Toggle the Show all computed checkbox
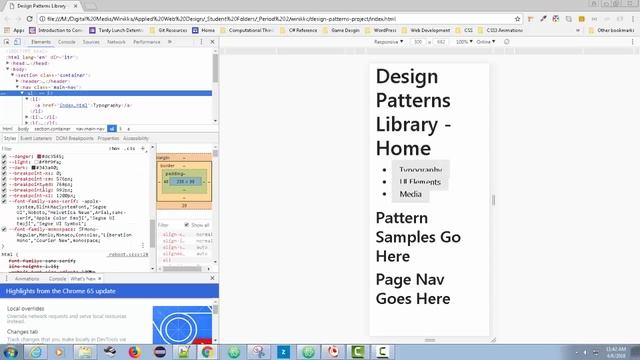The height and width of the screenshot is (360, 640). (187, 225)
